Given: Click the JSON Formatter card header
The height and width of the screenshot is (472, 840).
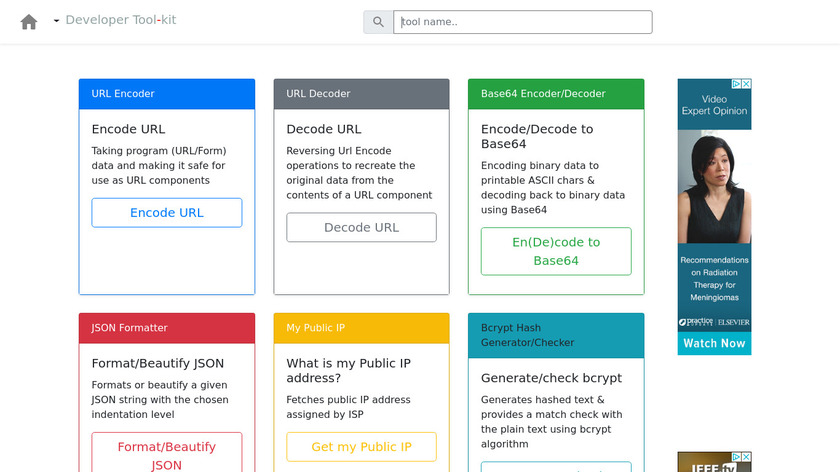Looking at the screenshot, I should click(167, 328).
